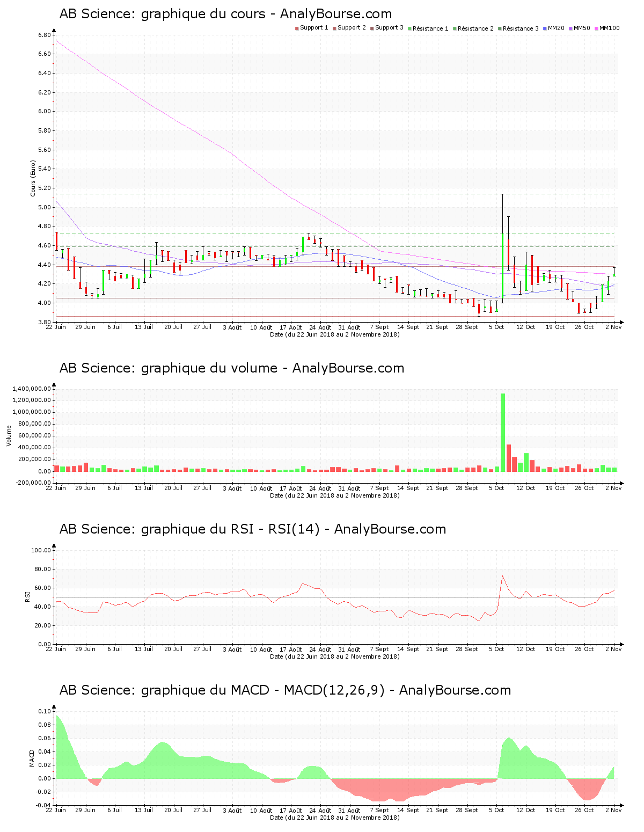Click the 1,400,000.00 volume axis value

click(32, 389)
